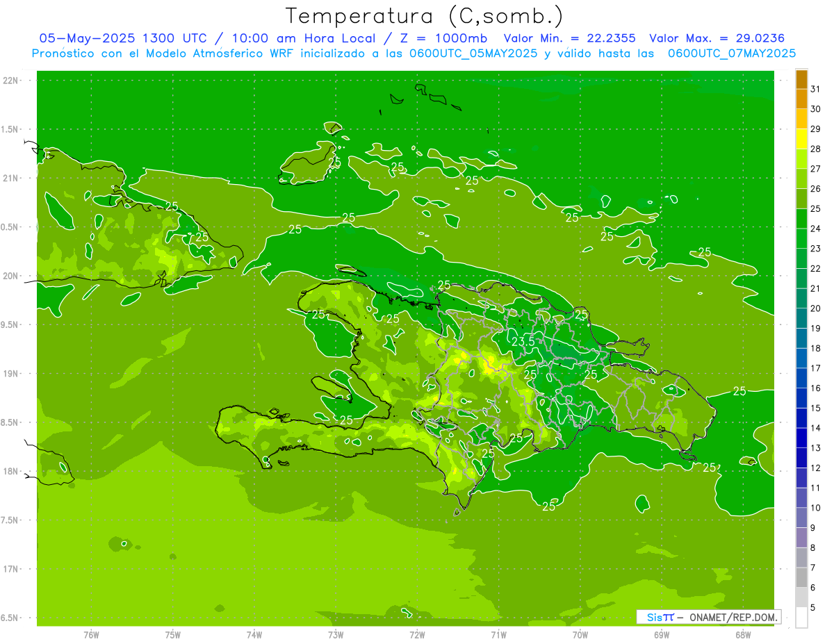Image resolution: width=834 pixels, height=644 pixels.
Task: Click the "Valor Min. = 22.2355" value
Action: 569,38
